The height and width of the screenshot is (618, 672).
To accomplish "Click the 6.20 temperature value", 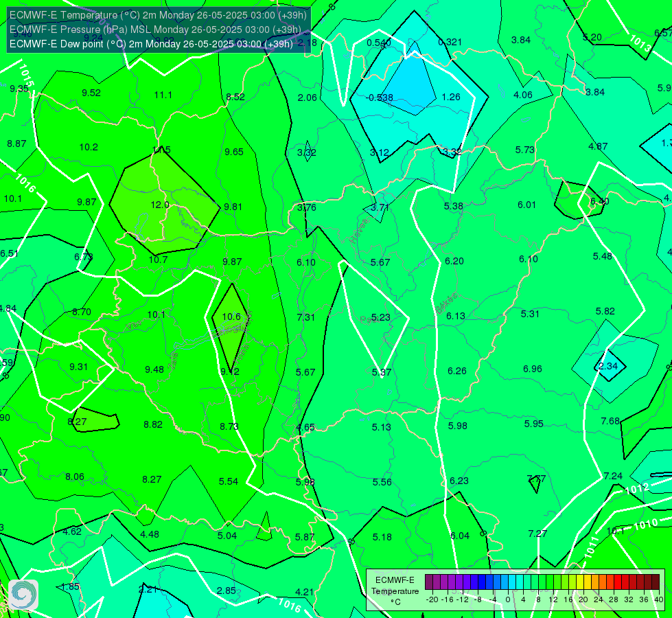I will [x=454, y=261].
